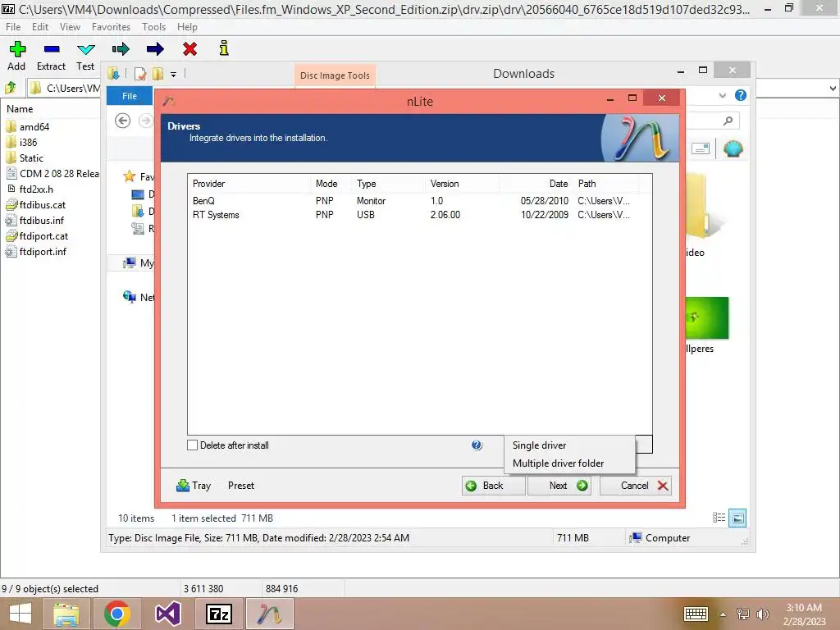The image size is (840, 630).
Task: Click the 7-Zip Extract blue minus icon
Action: point(52,49)
